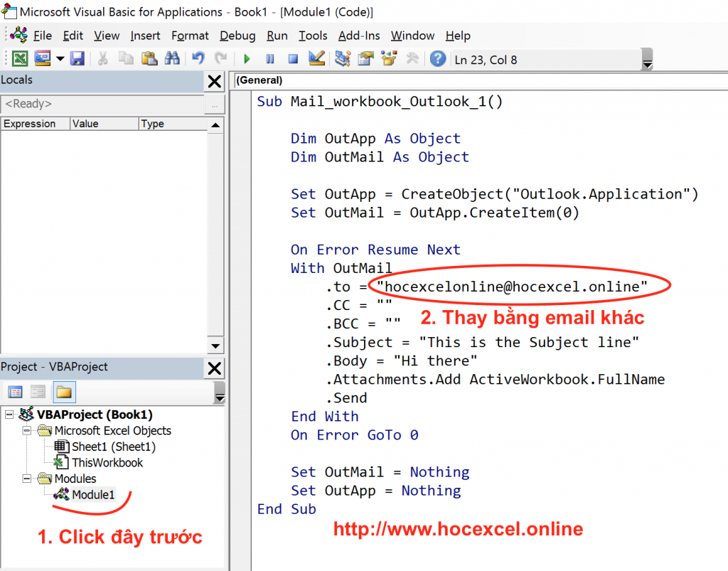This screenshot has width=728, height=571.
Task: Collapse the Modules folder node
Action: tap(26, 479)
